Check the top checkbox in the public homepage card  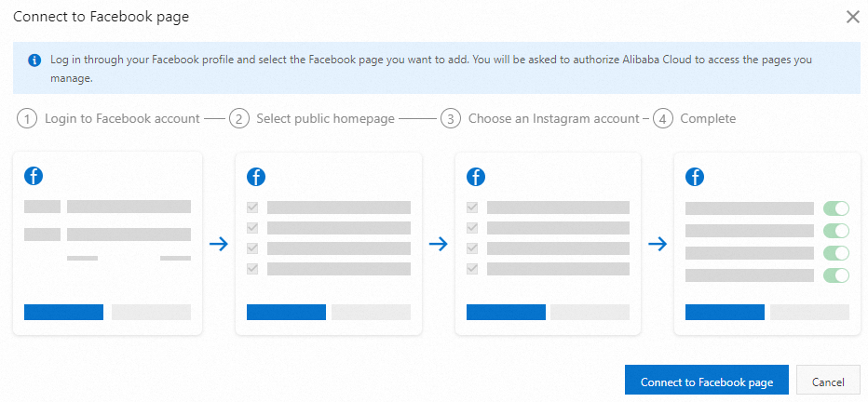pyautogui.click(x=252, y=208)
